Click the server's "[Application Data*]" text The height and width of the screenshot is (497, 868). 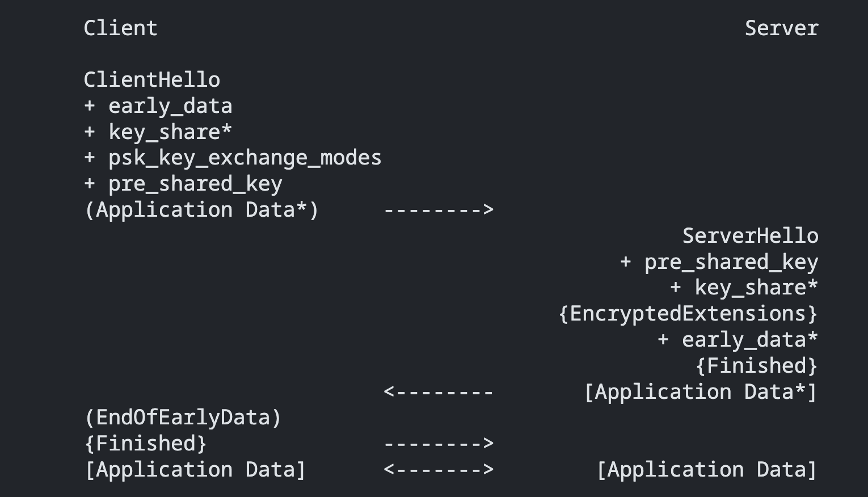[700, 392]
